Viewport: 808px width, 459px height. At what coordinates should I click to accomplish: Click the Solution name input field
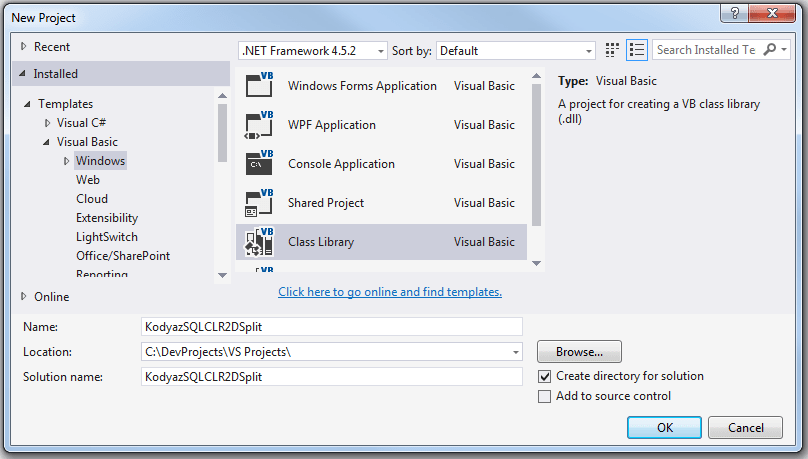[332, 377]
